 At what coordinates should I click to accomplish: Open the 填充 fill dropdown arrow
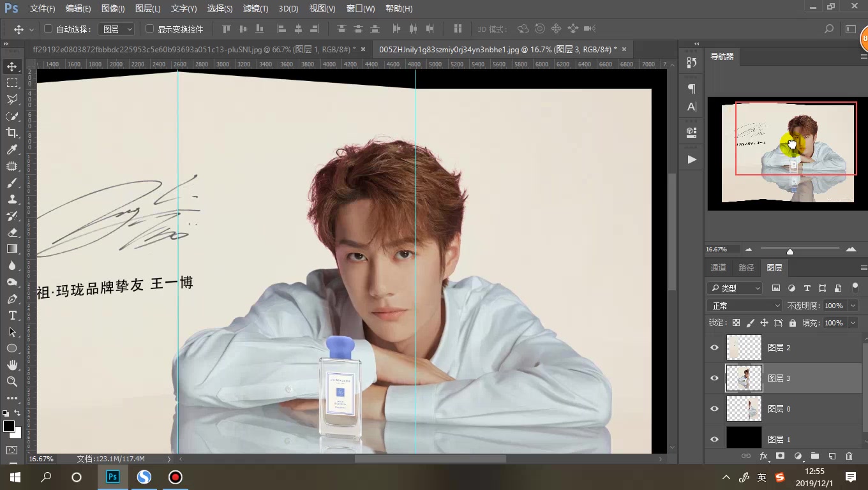click(853, 323)
